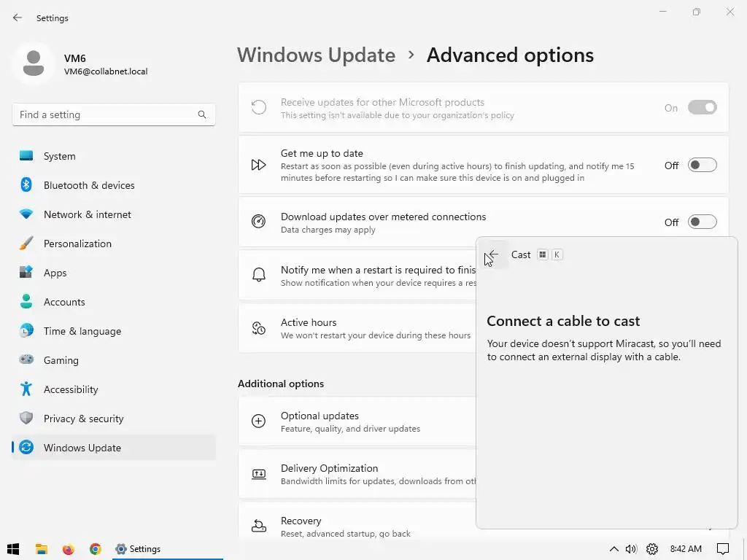
Task: Click the Windows Update sync icon in sidebar
Action: pos(26,447)
